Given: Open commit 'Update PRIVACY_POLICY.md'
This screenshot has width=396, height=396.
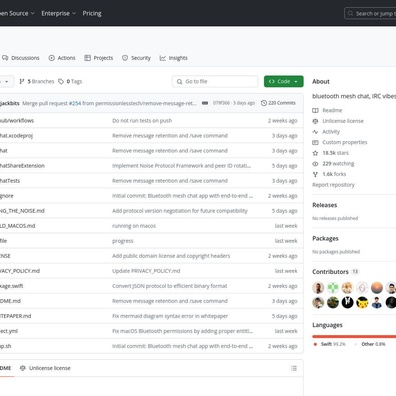Looking at the screenshot, I should pyautogui.click(x=146, y=271).
